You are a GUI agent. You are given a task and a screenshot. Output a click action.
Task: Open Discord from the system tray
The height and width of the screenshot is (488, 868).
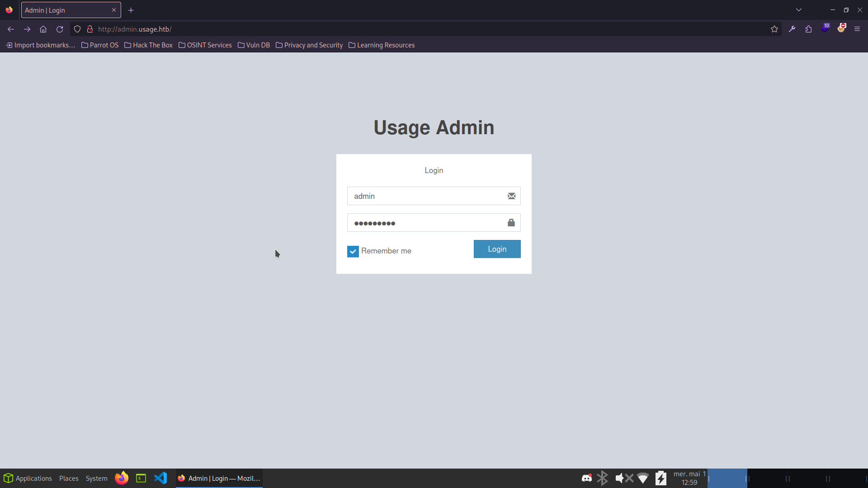pyautogui.click(x=586, y=478)
